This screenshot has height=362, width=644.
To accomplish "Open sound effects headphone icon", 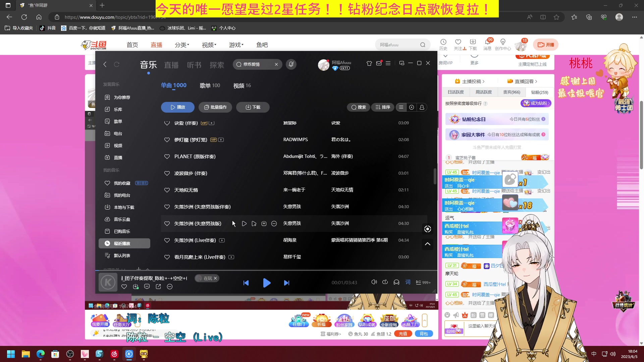I will pyautogui.click(x=396, y=282).
